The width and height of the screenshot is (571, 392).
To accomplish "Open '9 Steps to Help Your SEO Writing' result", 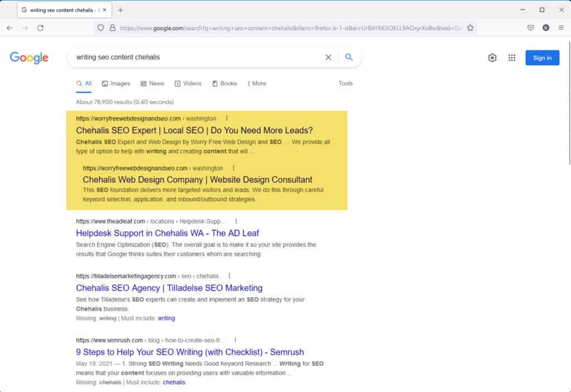I will 190,352.
